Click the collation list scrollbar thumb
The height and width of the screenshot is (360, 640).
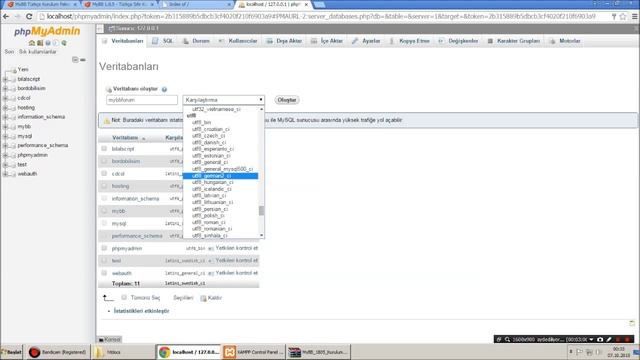point(261,211)
